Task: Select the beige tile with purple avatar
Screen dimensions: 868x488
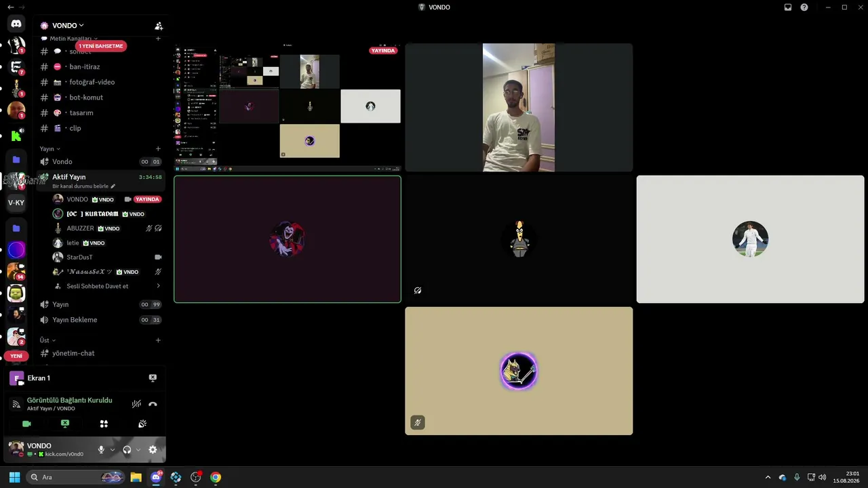Action: click(x=519, y=371)
